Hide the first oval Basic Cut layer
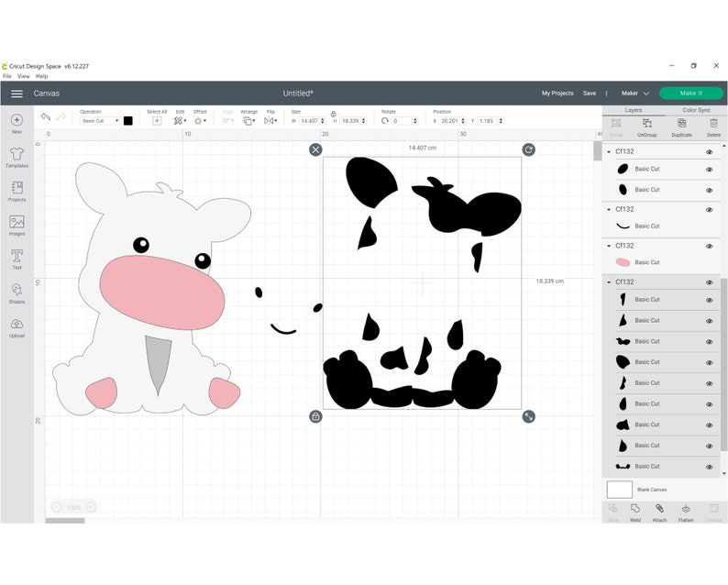The image size is (728, 585). click(709, 170)
